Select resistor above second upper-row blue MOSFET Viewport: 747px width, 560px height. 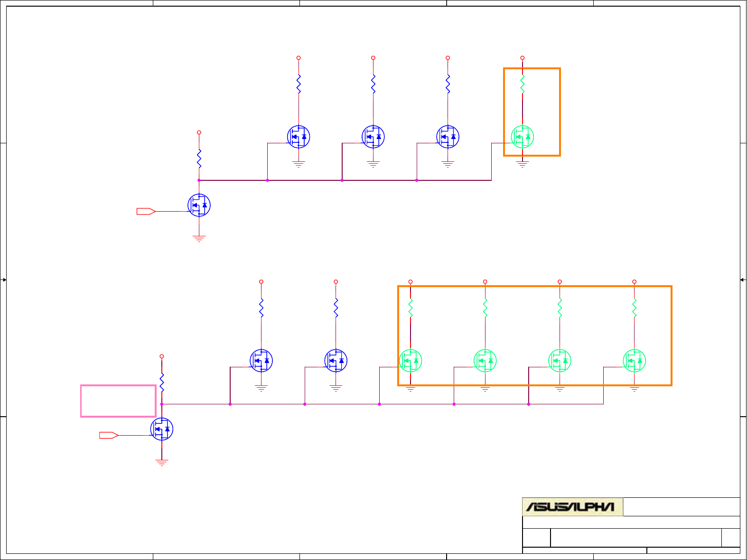(373, 84)
